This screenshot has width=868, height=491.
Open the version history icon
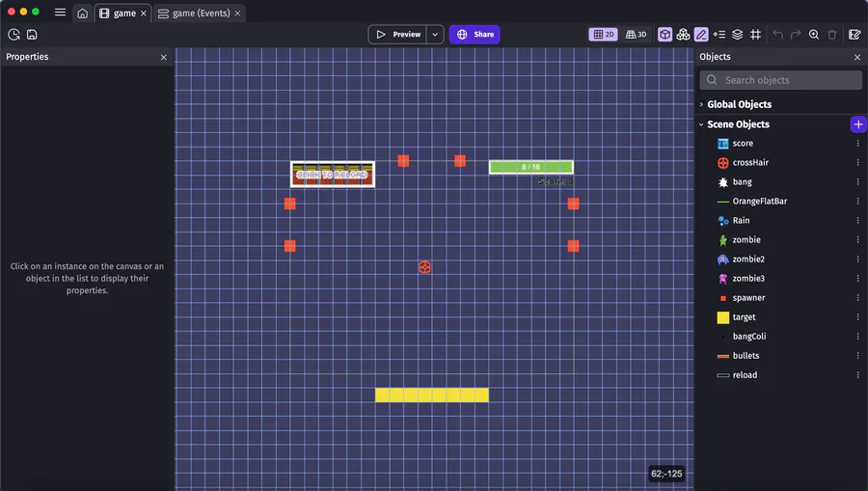(x=14, y=35)
